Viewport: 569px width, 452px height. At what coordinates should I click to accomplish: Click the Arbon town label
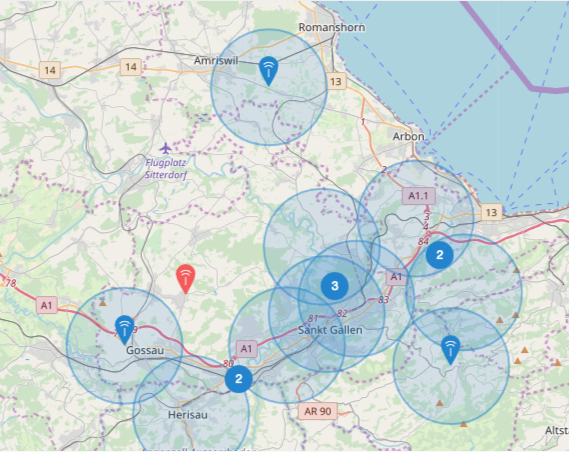[x=409, y=136]
